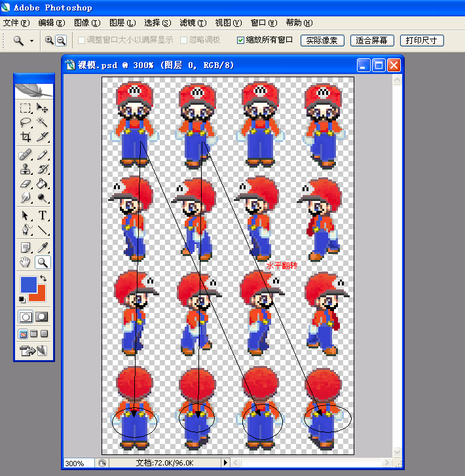Screen dimensions: 465x476
Task: Open 文件(F) menu
Action: coord(16,23)
